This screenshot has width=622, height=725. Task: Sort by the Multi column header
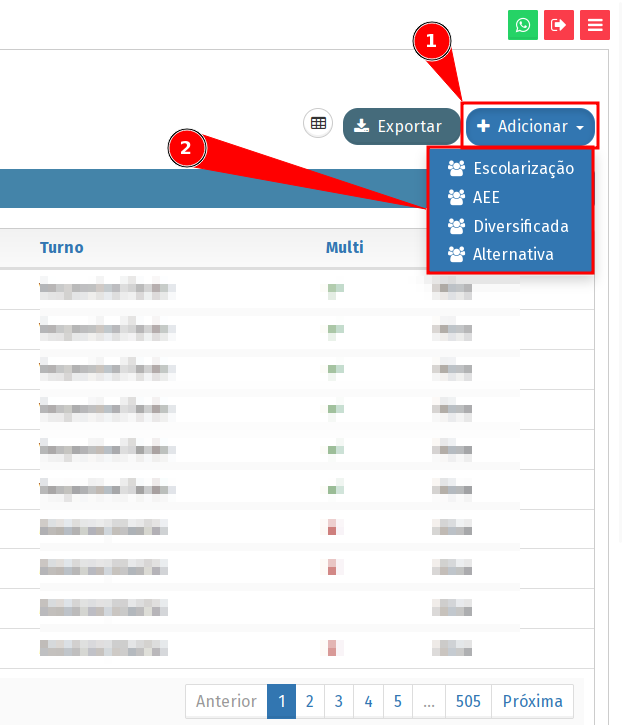point(344,247)
